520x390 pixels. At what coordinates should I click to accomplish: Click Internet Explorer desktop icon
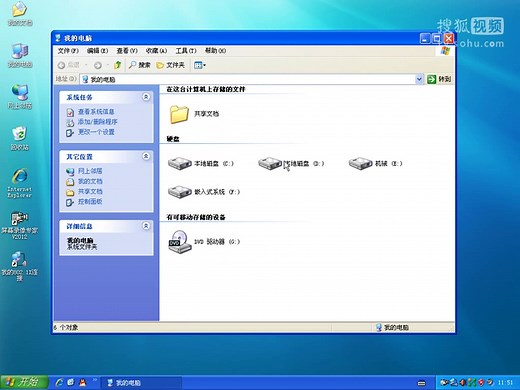(x=20, y=183)
